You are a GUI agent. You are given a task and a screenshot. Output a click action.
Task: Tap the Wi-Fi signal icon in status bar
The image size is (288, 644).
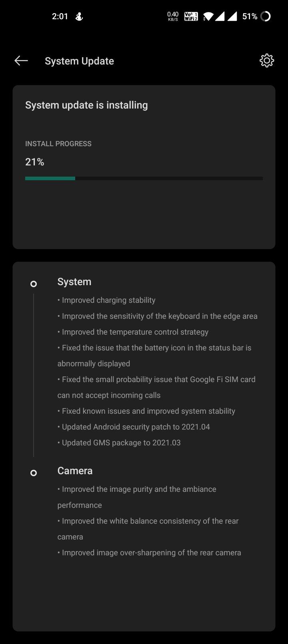[x=208, y=16]
